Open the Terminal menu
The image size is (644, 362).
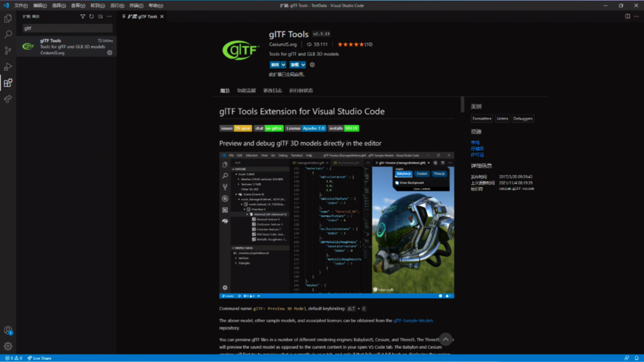[137, 5]
